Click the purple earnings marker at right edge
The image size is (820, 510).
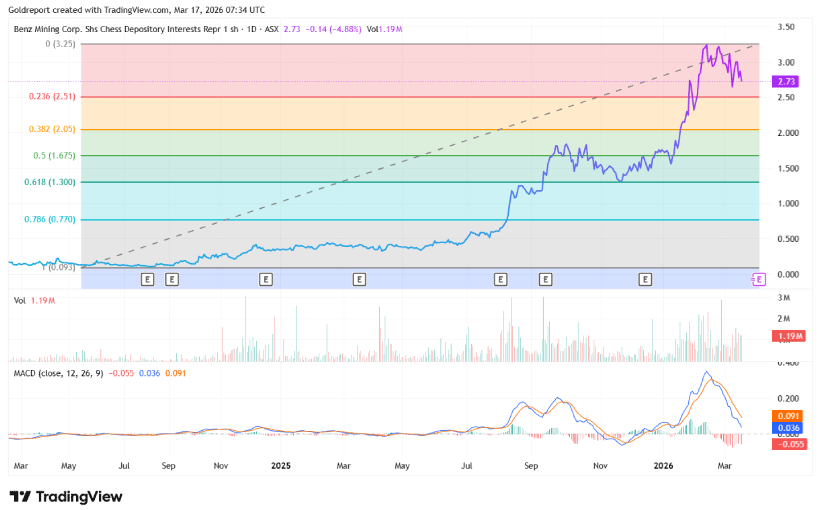(x=757, y=279)
